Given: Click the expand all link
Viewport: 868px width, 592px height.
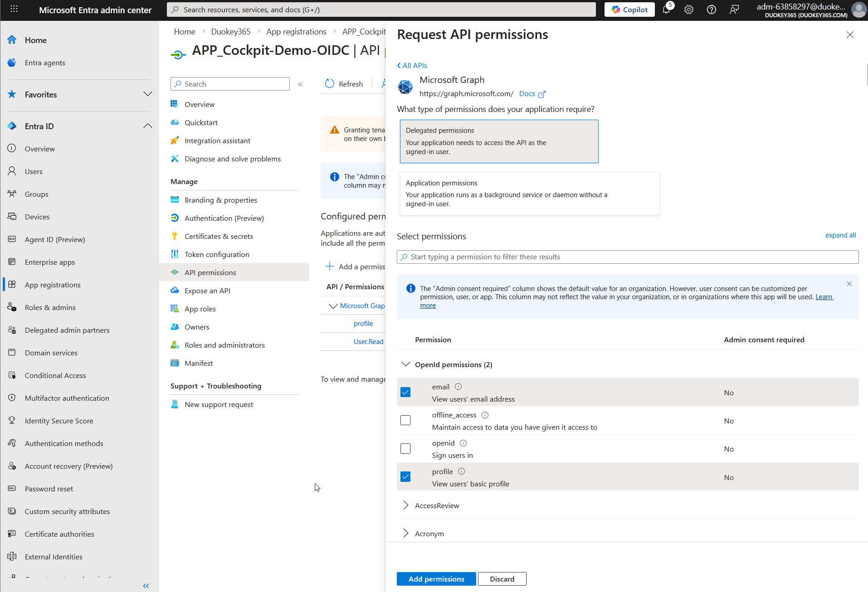Looking at the screenshot, I should (x=840, y=235).
